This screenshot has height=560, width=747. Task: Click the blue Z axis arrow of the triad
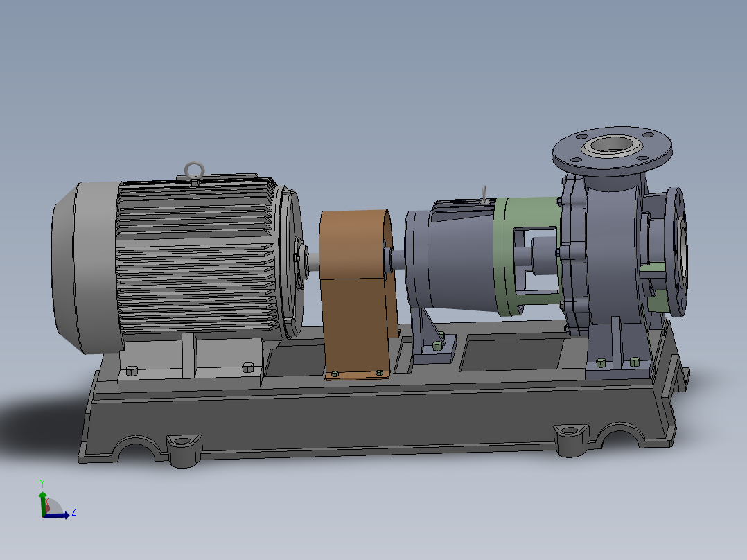click(58, 515)
